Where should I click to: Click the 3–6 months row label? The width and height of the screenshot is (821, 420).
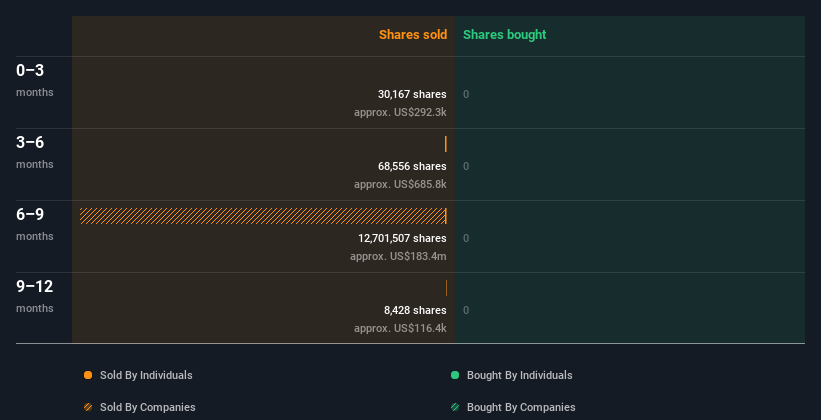click(35, 152)
